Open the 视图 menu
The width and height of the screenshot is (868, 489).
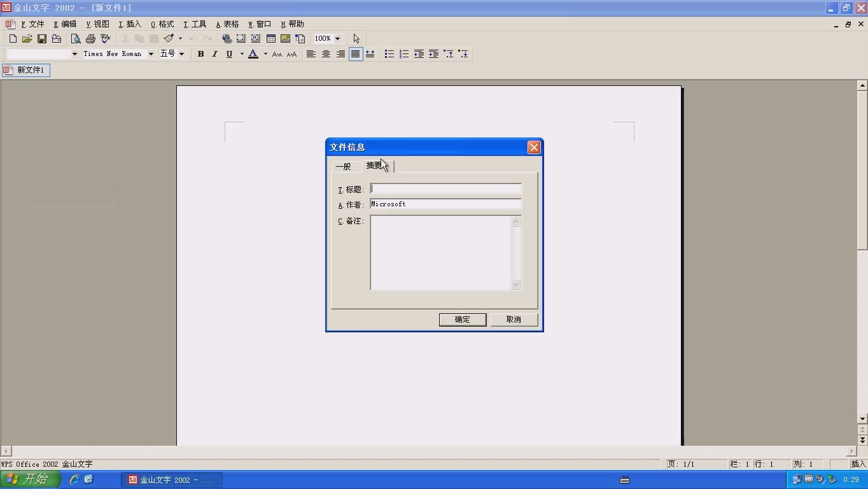97,24
